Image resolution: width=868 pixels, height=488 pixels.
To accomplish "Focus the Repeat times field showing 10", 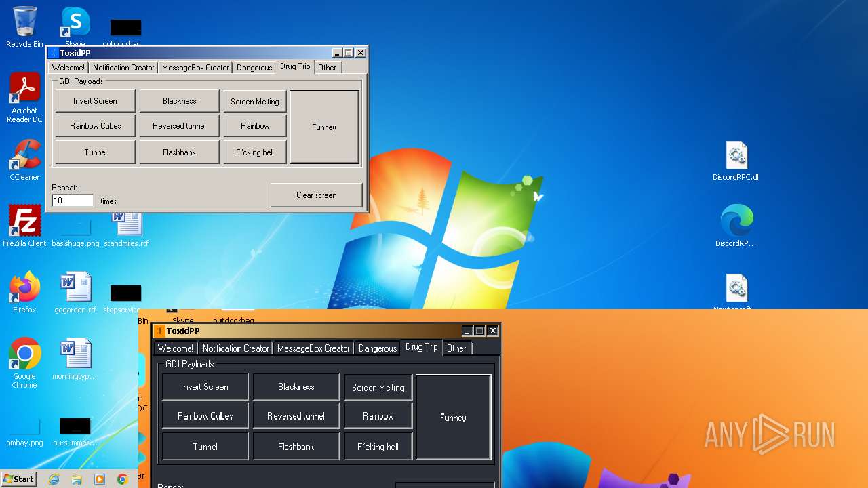I will pyautogui.click(x=73, y=201).
